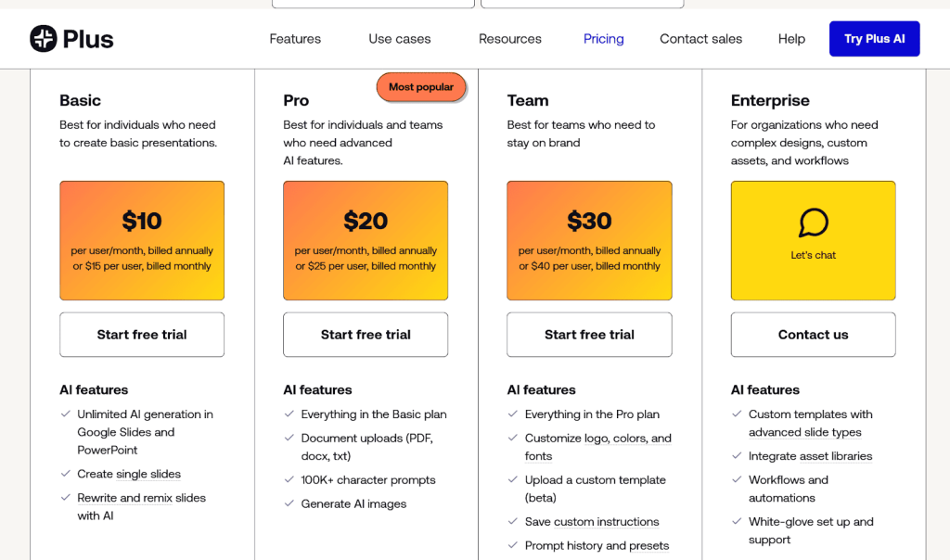Click the Prompt history and presets feature
950x560 pixels.
tap(597, 546)
